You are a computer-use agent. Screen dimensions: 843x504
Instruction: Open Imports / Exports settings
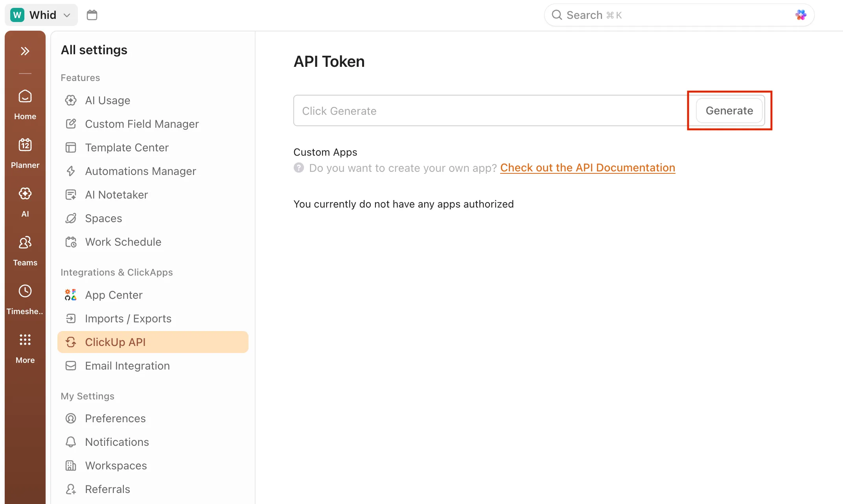pyautogui.click(x=153, y=319)
